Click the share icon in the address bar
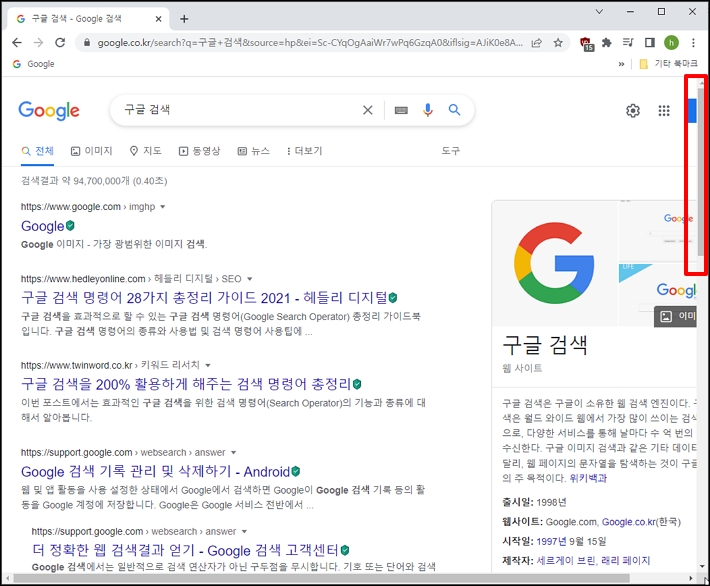710x586 pixels. pyautogui.click(x=537, y=43)
